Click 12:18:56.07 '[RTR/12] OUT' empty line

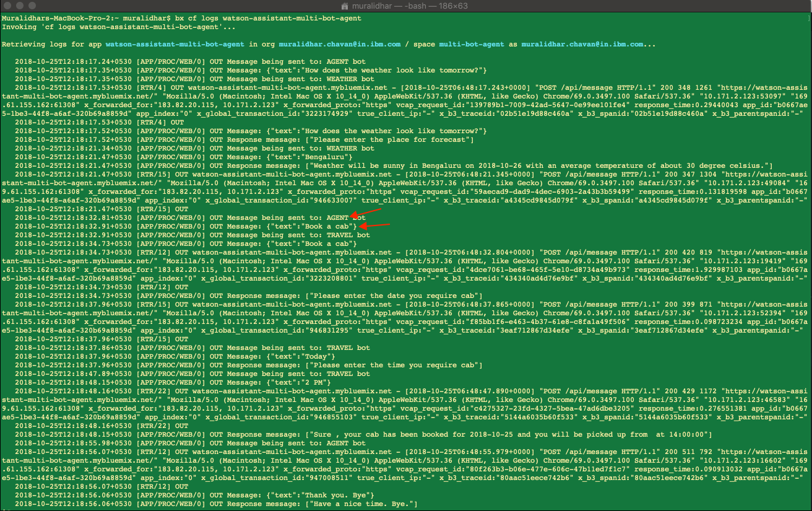point(101,487)
